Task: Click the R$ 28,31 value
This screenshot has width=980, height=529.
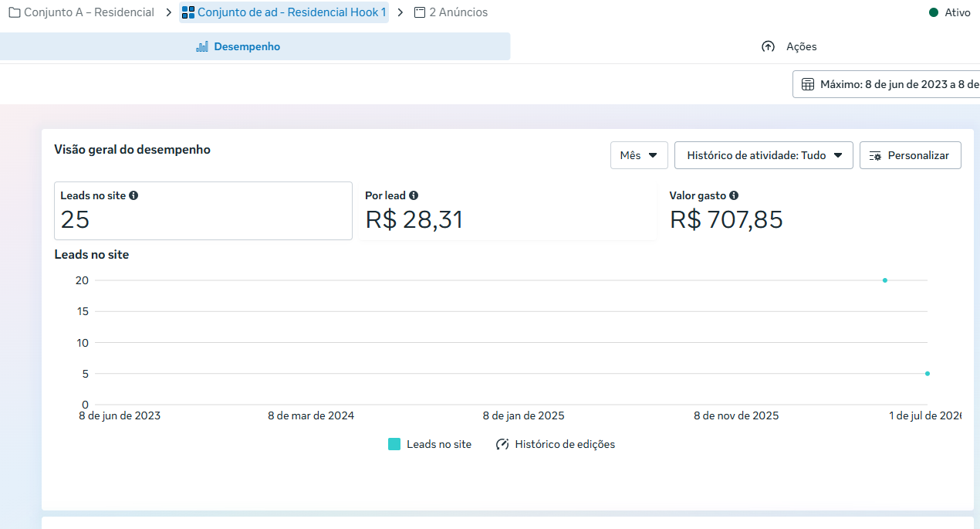Action: tap(414, 220)
